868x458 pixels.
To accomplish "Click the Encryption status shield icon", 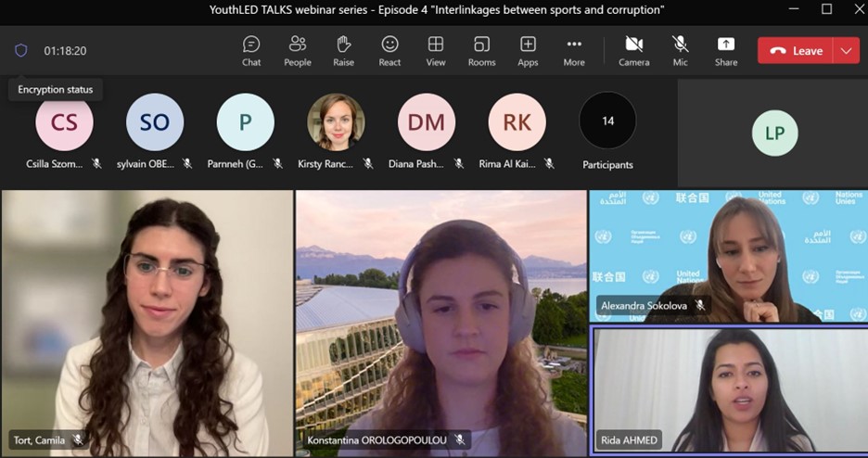I will pos(21,51).
